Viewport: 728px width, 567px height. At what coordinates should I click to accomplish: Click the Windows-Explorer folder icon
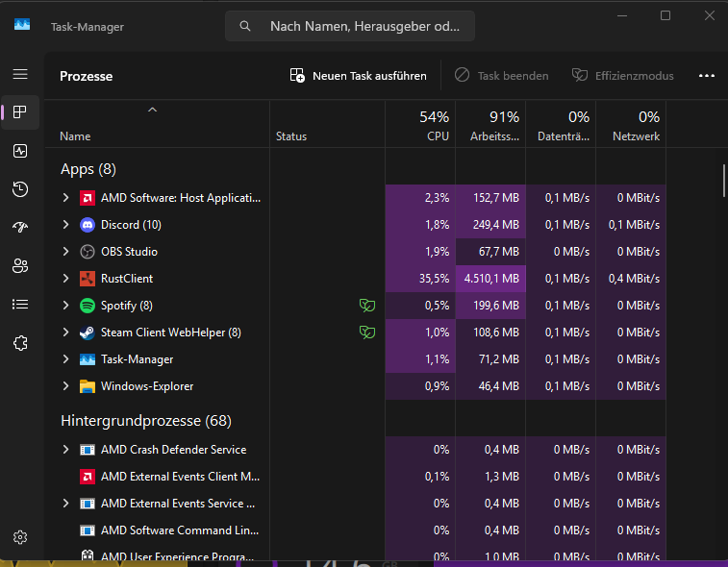tap(88, 386)
